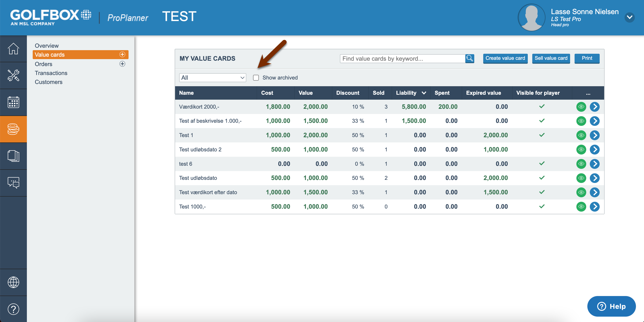Click the ellipsis column header

588,93
